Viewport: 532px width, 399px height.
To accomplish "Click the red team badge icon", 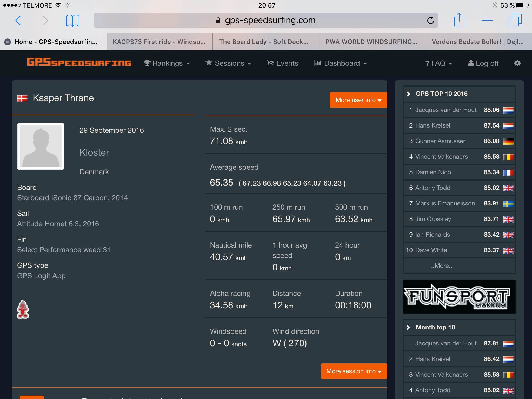I will (23, 309).
